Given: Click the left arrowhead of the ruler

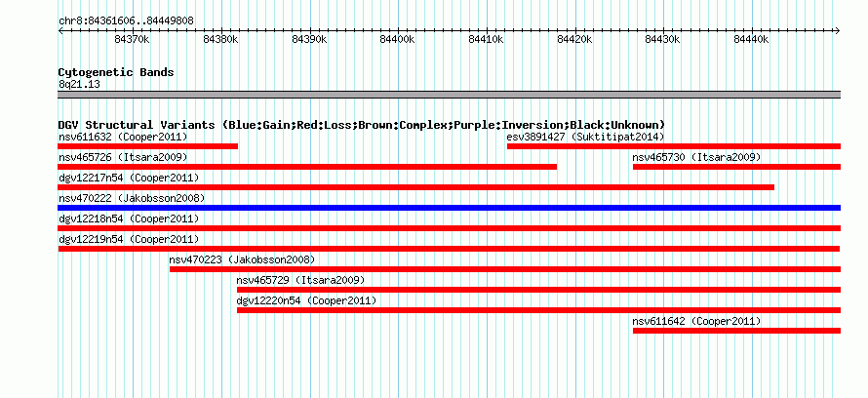Looking at the screenshot, I should pos(60,31).
